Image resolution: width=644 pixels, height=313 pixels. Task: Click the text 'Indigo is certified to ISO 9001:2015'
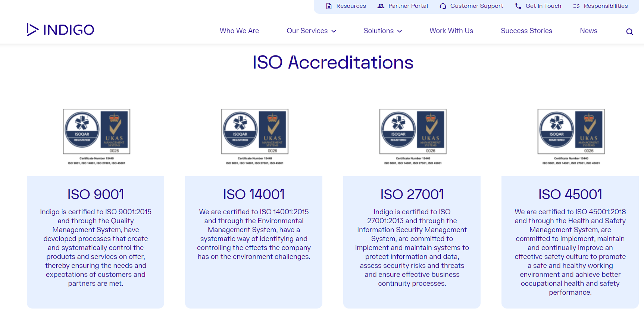(x=96, y=212)
